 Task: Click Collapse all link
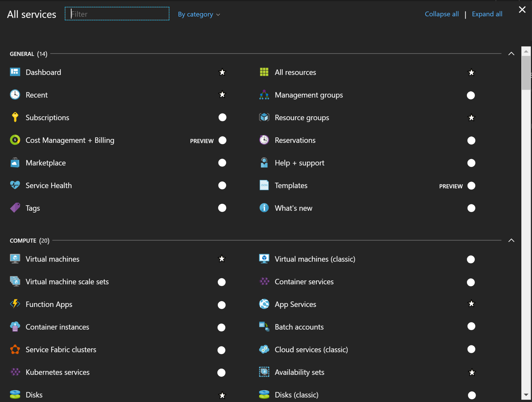coord(442,14)
